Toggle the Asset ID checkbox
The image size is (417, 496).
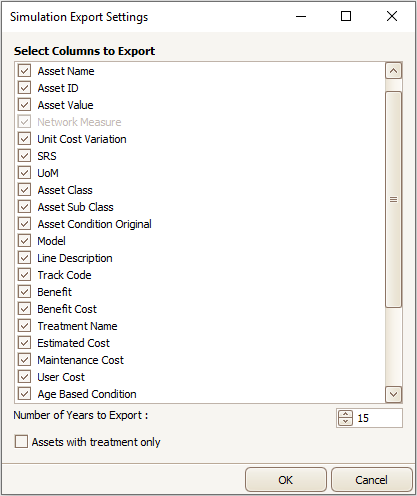(x=24, y=88)
